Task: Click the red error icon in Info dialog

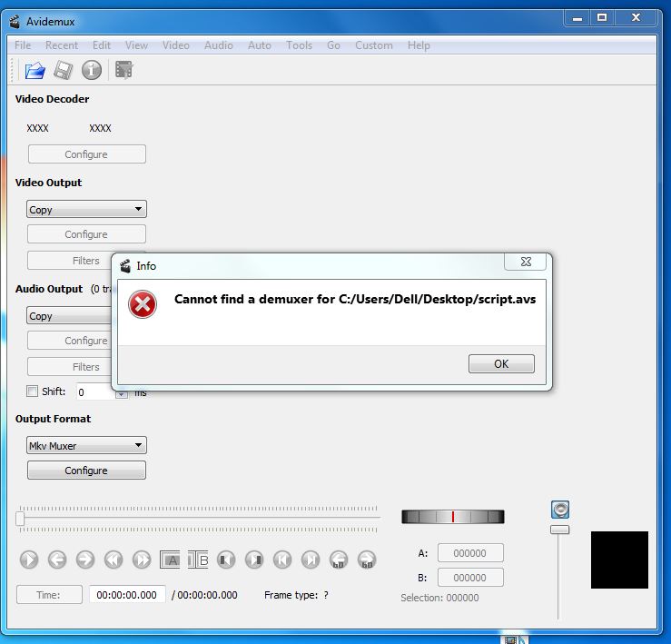Action: point(143,304)
